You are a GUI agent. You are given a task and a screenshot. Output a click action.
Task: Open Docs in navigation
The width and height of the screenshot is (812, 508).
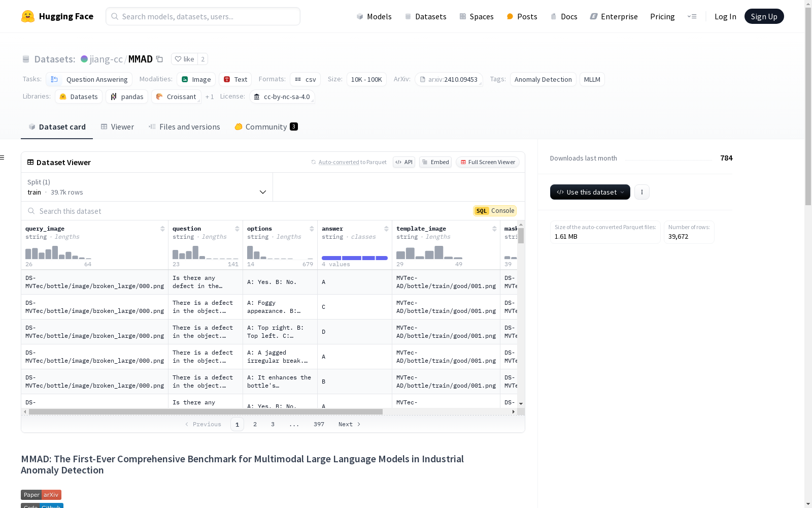tap(564, 16)
